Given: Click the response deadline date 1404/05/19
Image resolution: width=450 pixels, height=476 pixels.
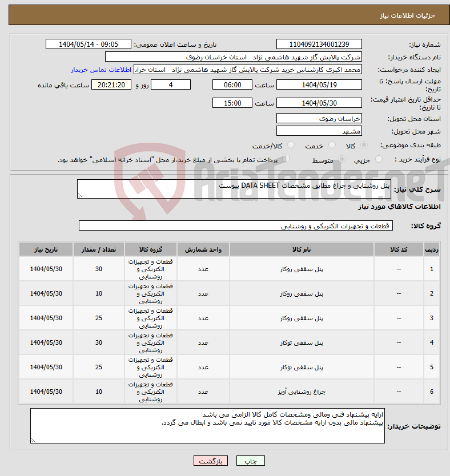Looking at the screenshot, I should 319,85.
